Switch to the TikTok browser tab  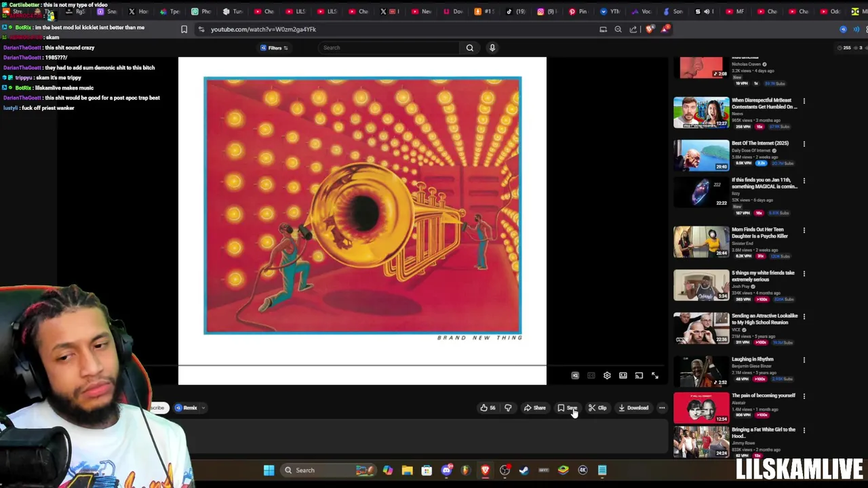517,12
